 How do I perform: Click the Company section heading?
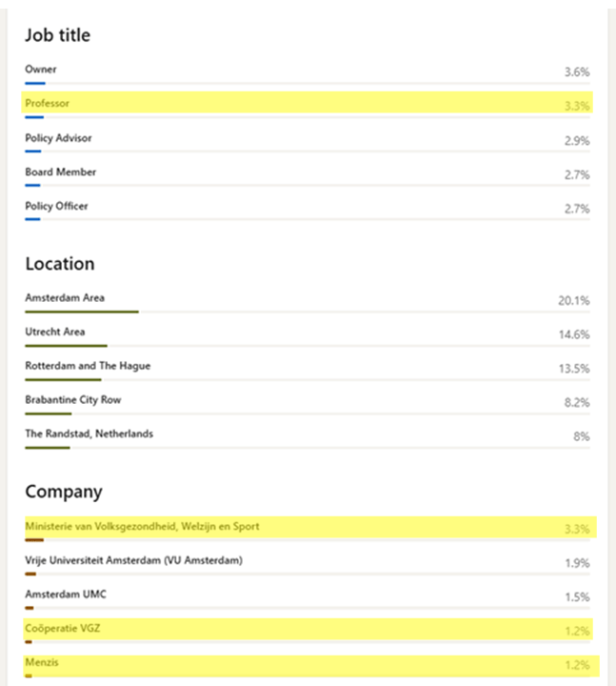[x=64, y=492]
